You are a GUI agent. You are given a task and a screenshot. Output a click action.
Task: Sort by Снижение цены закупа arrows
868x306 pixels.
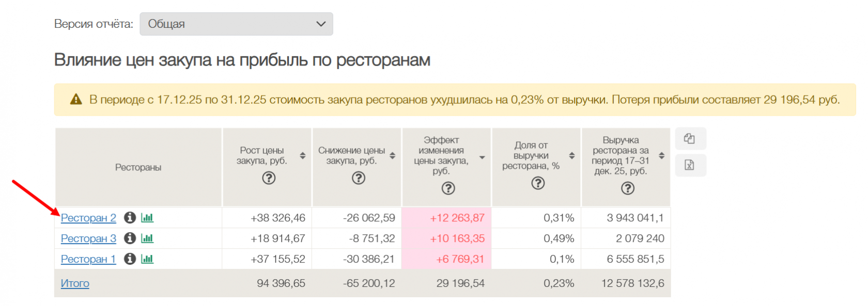coord(393,156)
